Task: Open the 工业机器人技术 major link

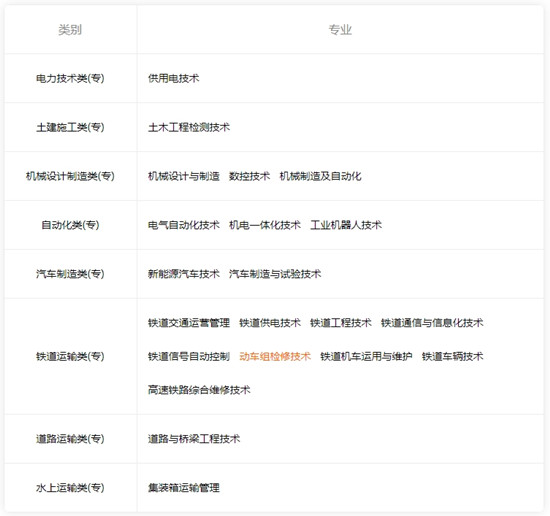Action: click(346, 225)
